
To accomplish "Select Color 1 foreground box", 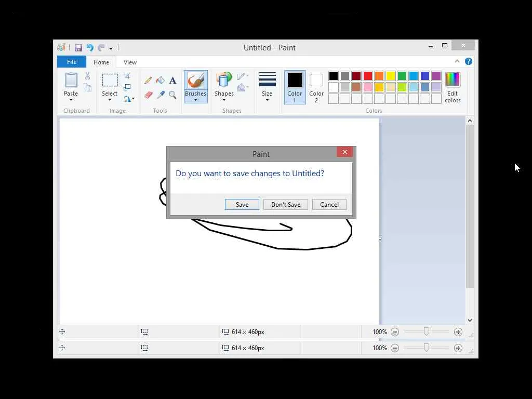I will (295, 87).
